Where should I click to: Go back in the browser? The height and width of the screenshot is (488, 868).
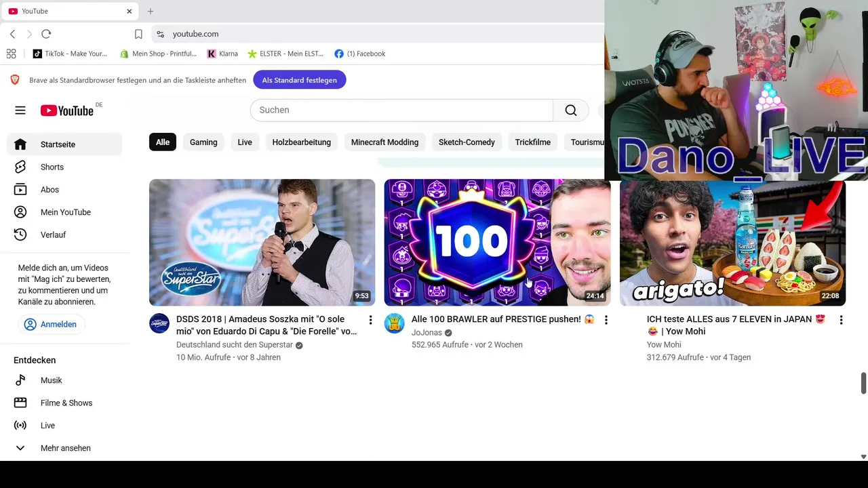12,34
